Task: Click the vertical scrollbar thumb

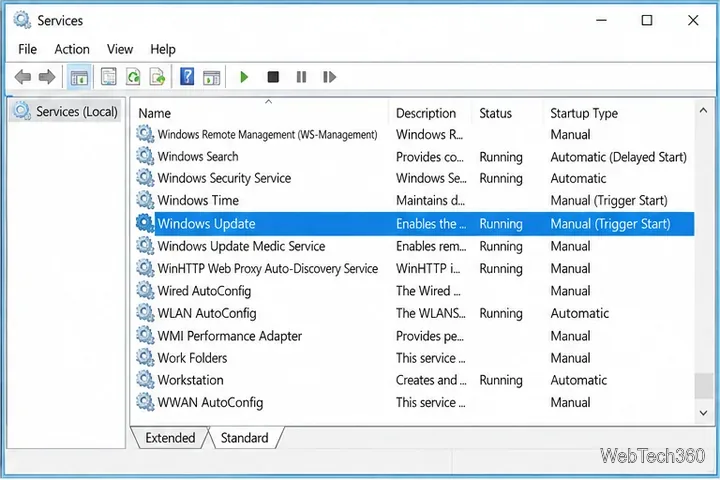Action: [x=703, y=386]
